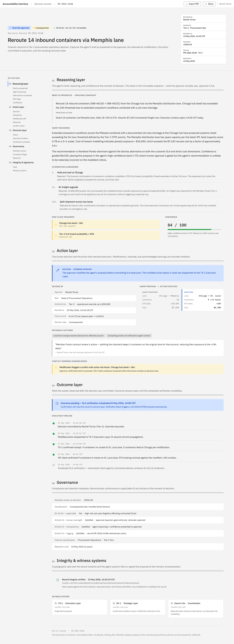Open Rachel Torres user menu
Viewport: 234px width, 644px height.
tap(225, 4)
